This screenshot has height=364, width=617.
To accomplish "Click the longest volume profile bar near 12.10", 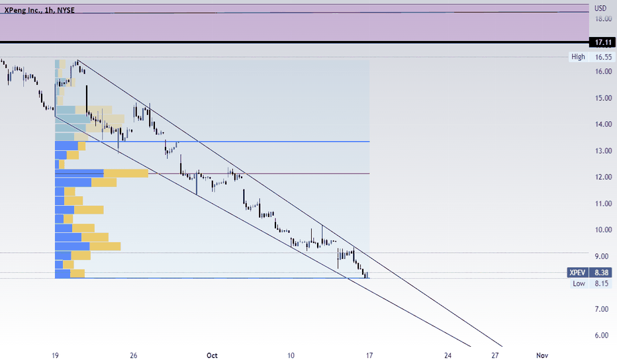I will pos(101,173).
